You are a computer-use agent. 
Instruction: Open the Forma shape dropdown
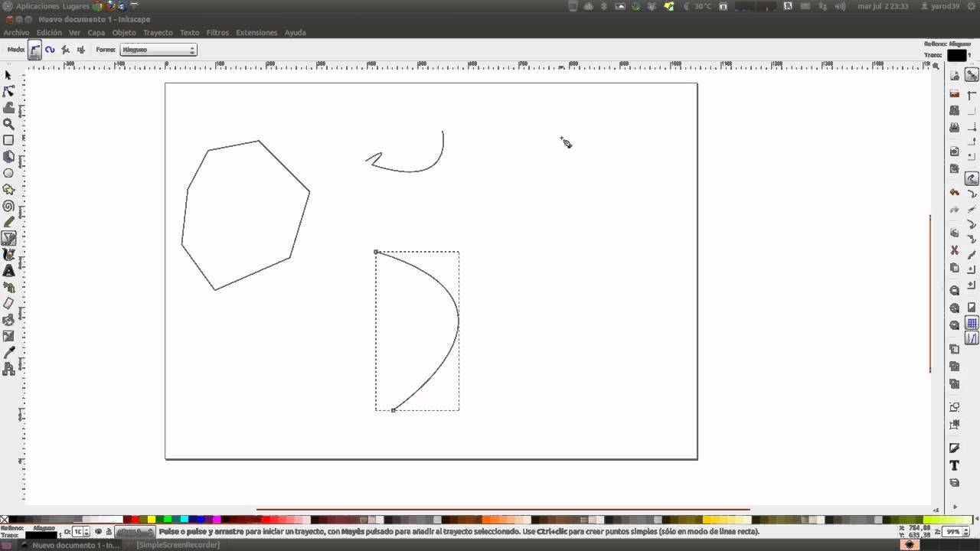pyautogui.click(x=158, y=50)
